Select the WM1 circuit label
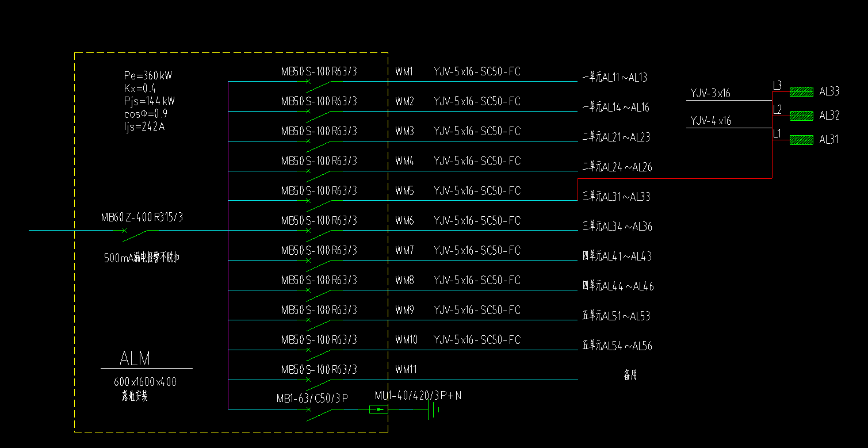Viewport: 868px width, 448px height. [x=404, y=72]
